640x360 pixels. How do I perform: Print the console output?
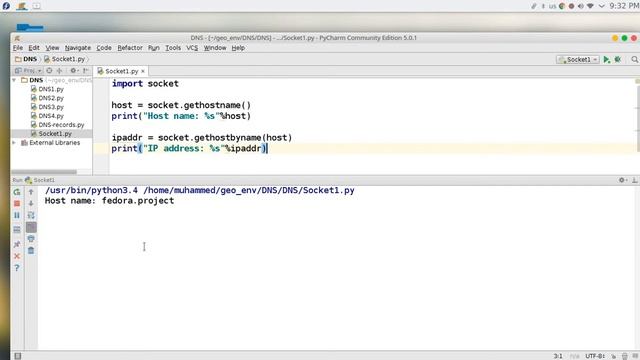pos(31,239)
